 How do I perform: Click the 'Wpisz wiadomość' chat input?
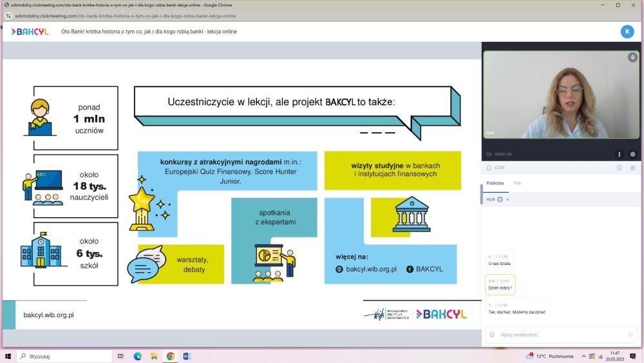tap(561, 335)
